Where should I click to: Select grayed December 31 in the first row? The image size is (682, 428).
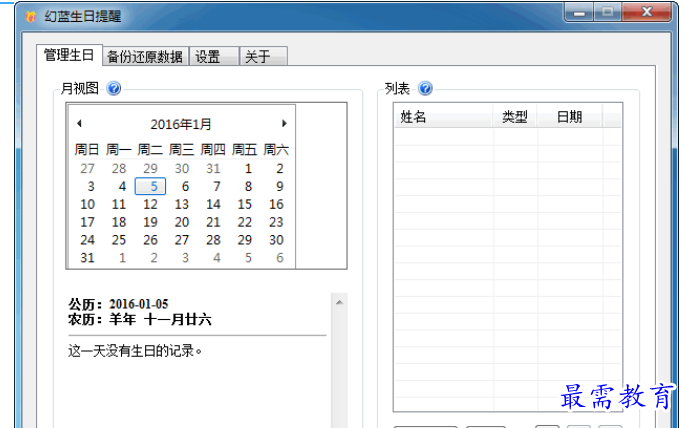click(213, 168)
